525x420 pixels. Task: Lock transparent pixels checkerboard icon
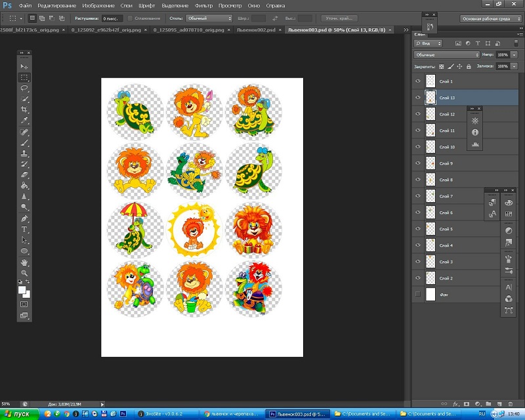click(441, 66)
